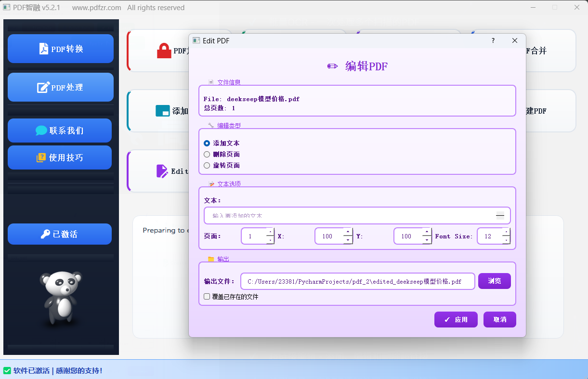This screenshot has height=379, width=588.
Task: Select the 添加文本 radio button
Action: pyautogui.click(x=207, y=143)
